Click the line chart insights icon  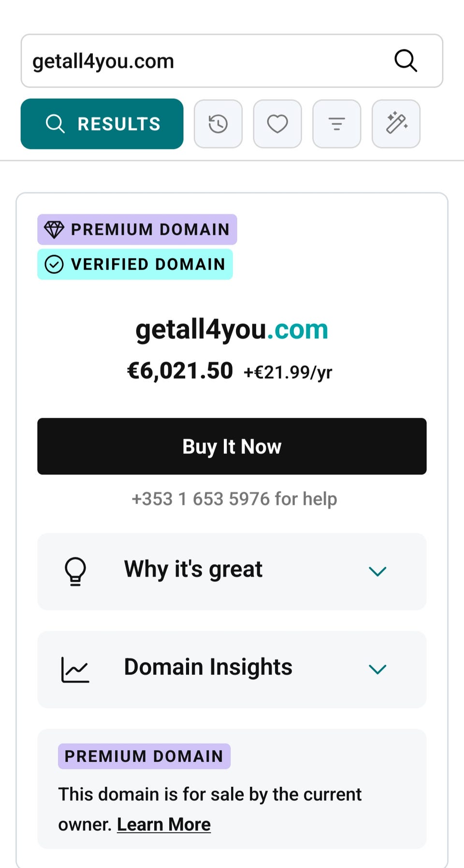pos(75,669)
